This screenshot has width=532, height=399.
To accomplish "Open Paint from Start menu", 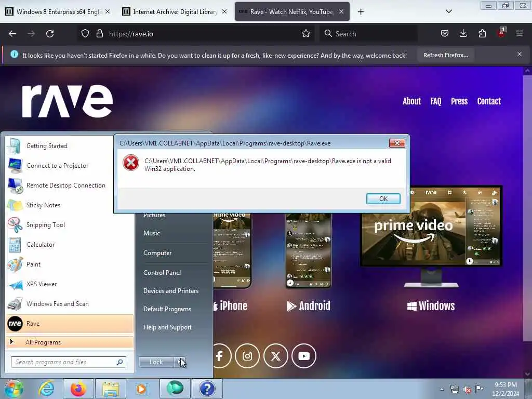I will (70, 264).
